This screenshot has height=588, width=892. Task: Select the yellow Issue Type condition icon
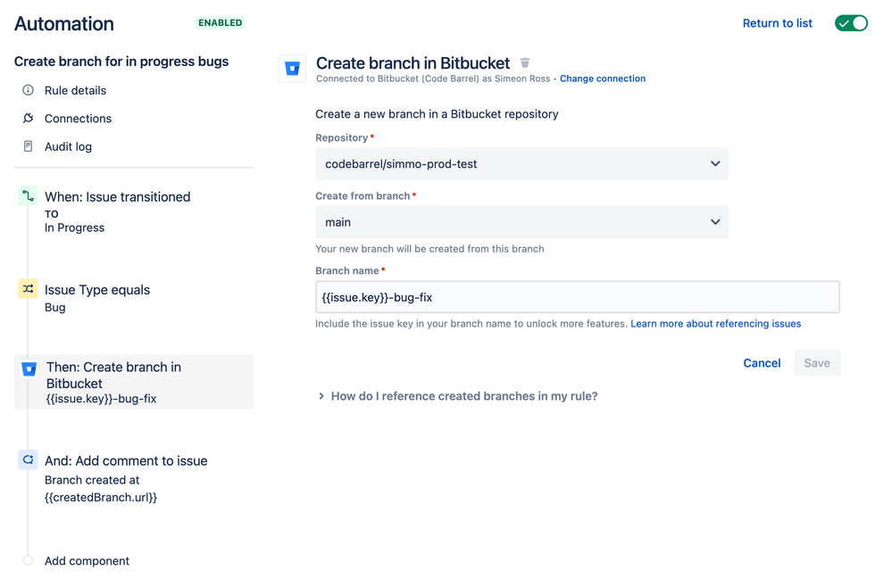(x=28, y=289)
